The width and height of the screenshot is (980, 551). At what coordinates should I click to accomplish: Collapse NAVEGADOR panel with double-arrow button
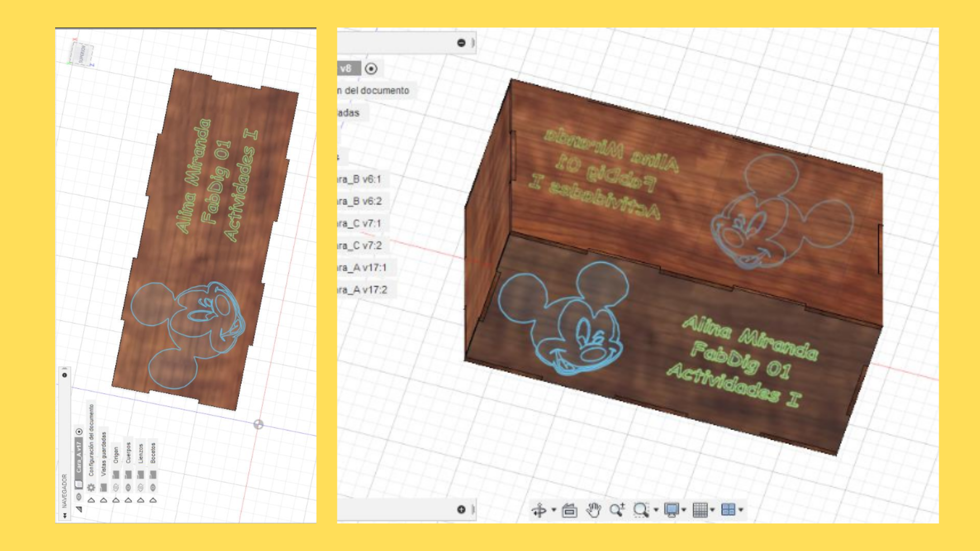tap(65, 516)
